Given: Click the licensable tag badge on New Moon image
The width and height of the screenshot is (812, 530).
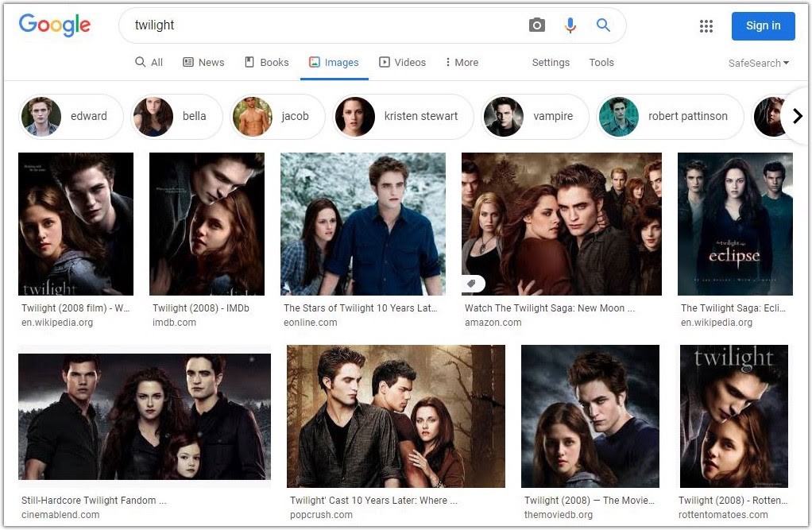Looking at the screenshot, I should tap(472, 284).
